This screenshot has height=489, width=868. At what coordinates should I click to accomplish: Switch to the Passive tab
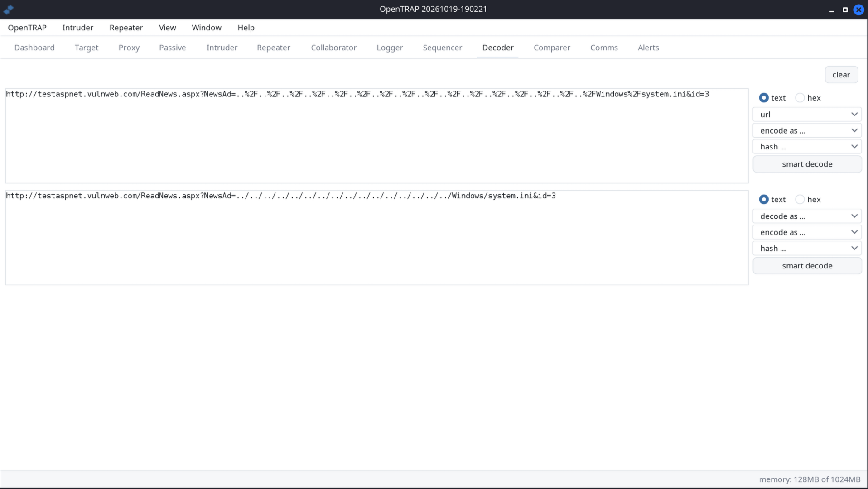pyautogui.click(x=173, y=48)
